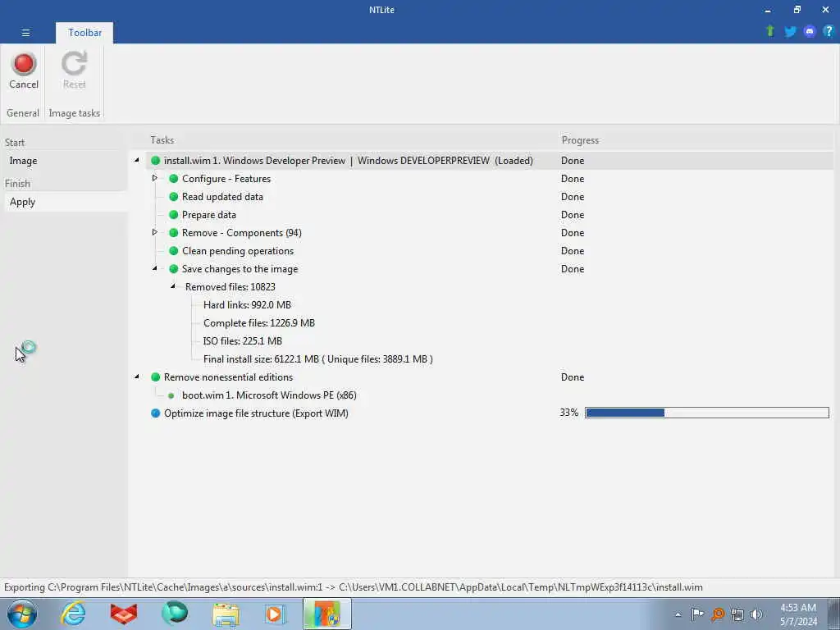Click the 33% export progress bar
Image resolution: width=840 pixels, height=630 pixels.
pos(706,413)
